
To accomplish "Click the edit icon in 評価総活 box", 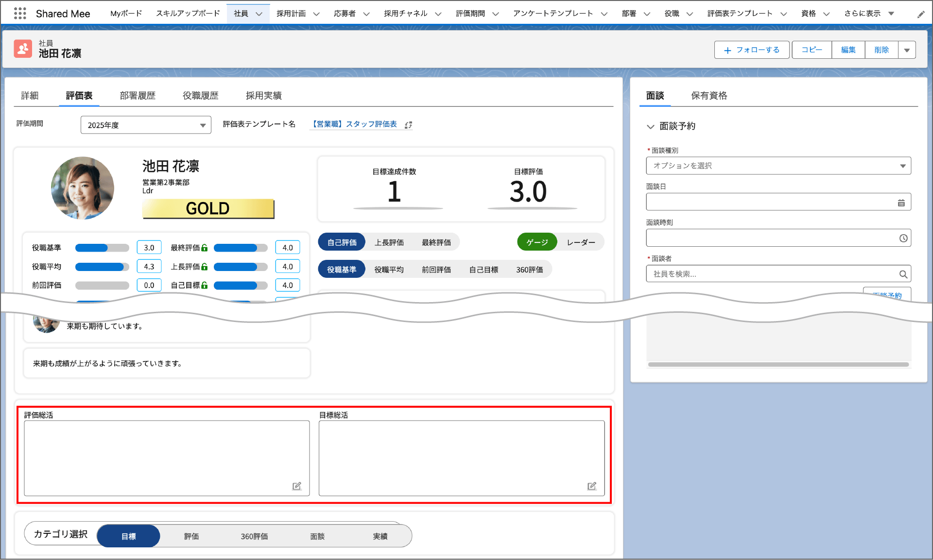I will (x=296, y=486).
